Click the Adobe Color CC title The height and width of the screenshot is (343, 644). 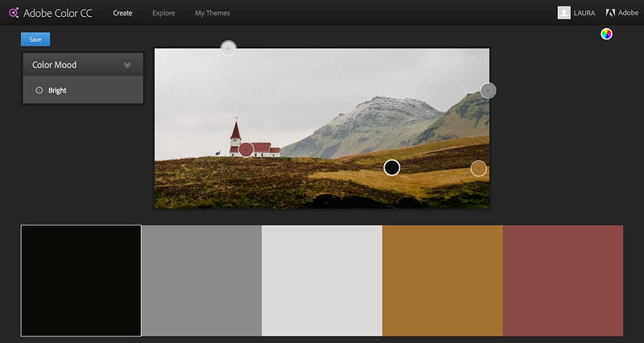point(58,13)
